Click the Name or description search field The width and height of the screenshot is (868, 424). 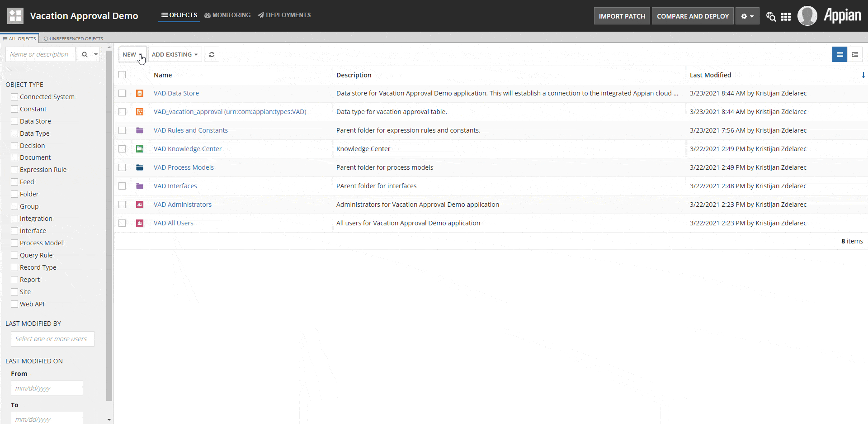pos(40,54)
